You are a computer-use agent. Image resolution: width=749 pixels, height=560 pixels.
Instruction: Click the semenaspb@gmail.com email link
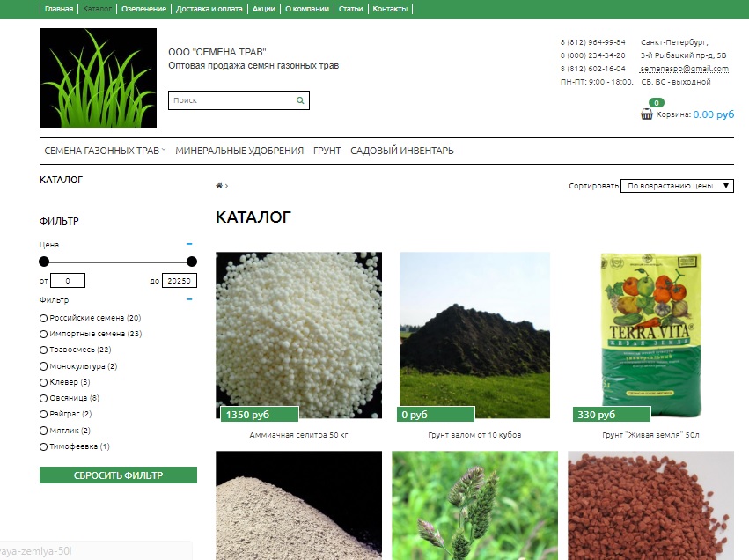tap(685, 69)
